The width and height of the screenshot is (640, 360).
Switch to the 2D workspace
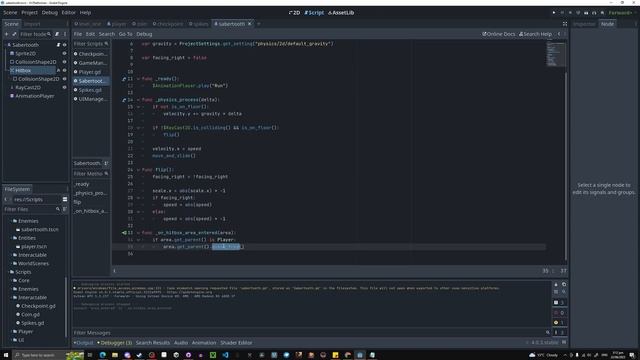coord(294,13)
